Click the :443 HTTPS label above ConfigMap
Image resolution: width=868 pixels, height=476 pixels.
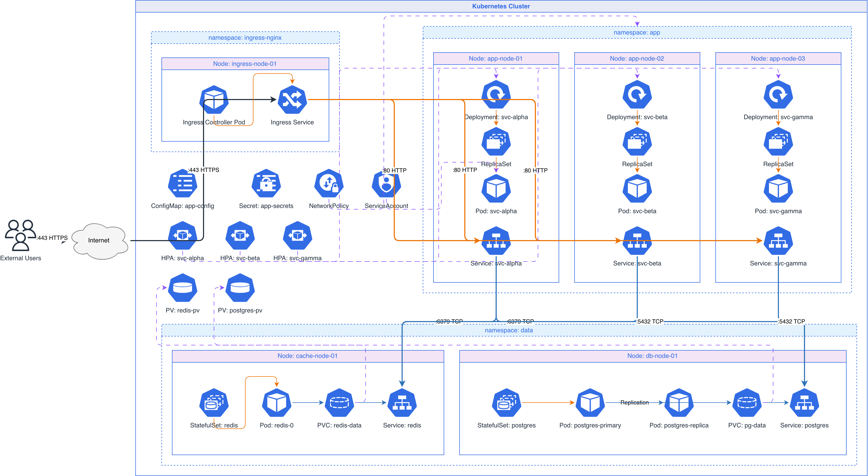tap(204, 170)
